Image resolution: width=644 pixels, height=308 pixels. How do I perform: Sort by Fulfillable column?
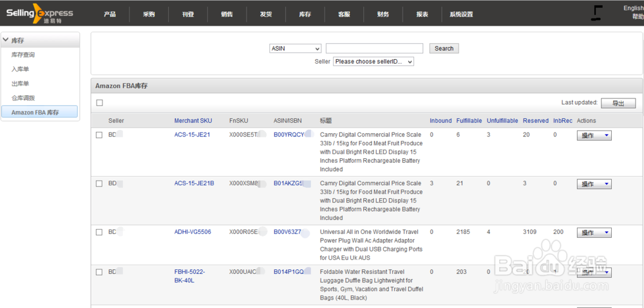469,121
